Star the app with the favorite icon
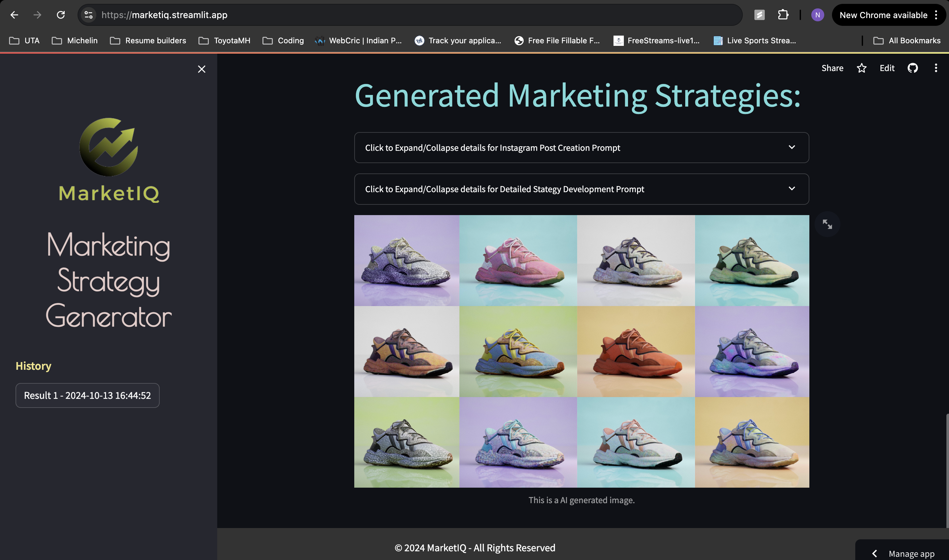The height and width of the screenshot is (560, 949). pyautogui.click(x=861, y=68)
